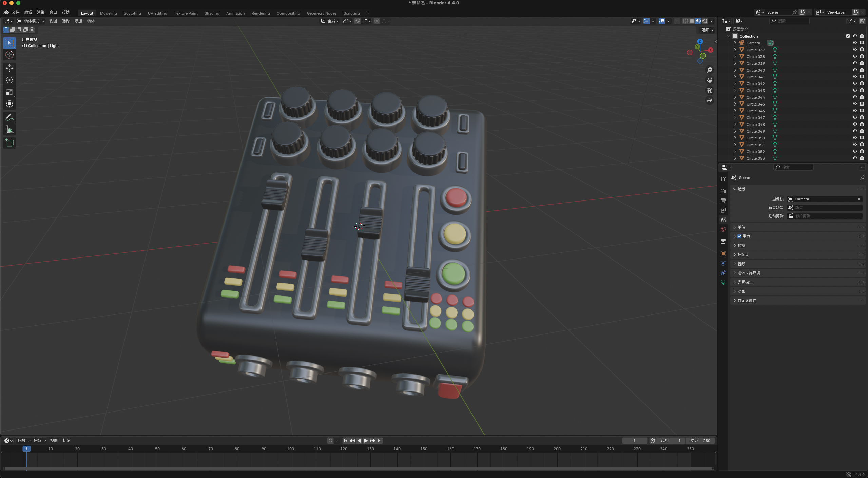Toggle camera view in viewport
Image resolution: width=868 pixels, height=478 pixels.
coord(709,90)
